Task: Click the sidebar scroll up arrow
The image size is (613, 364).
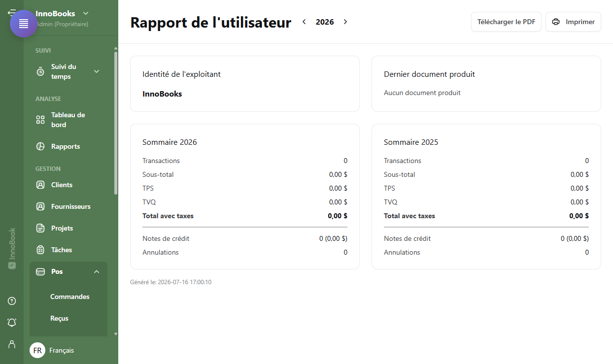Action: pyautogui.click(x=116, y=48)
